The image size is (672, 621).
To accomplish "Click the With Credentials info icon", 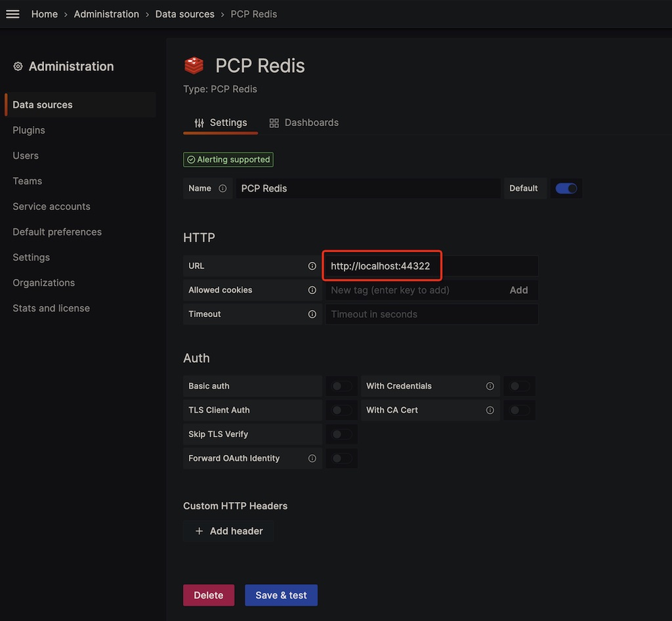I will [490, 386].
